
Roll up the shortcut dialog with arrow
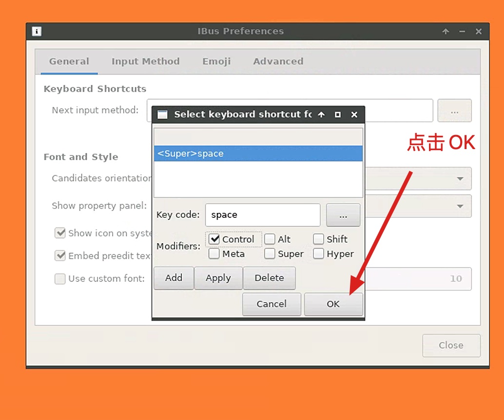321,115
